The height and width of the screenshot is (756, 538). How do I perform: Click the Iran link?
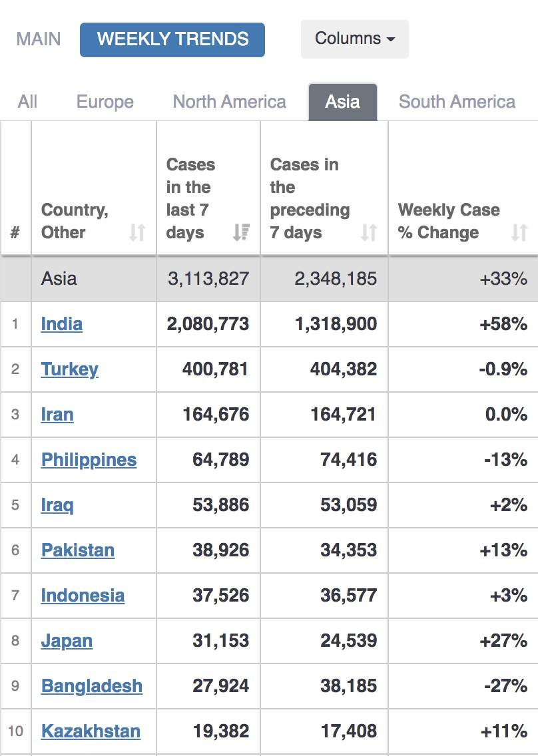point(57,415)
